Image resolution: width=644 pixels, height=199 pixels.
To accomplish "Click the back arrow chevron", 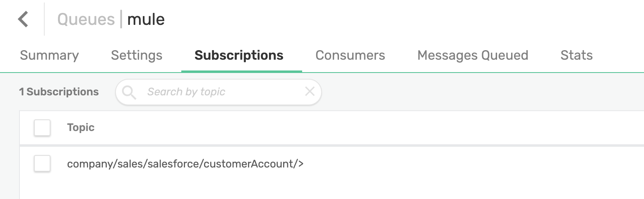I will click(23, 19).
